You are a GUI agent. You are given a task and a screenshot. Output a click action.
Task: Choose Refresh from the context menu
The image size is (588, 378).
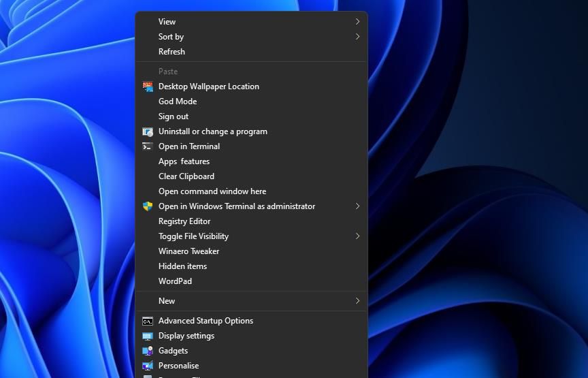tap(251, 52)
